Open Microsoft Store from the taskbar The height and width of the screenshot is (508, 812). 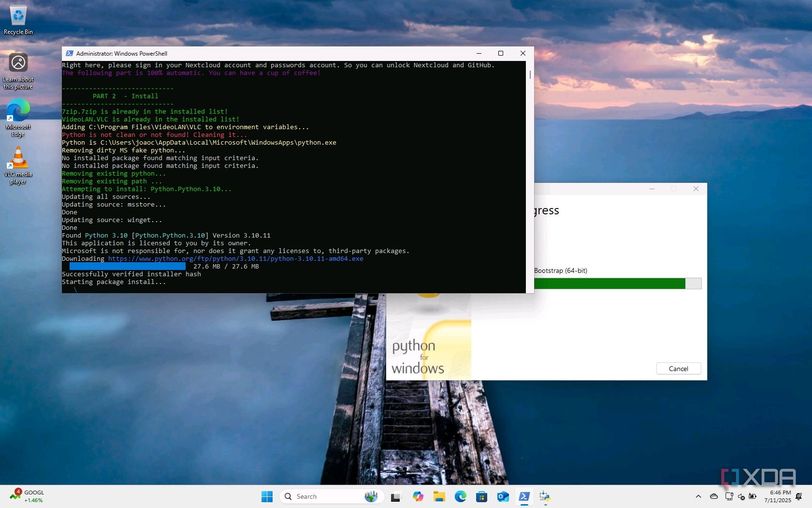(x=481, y=496)
